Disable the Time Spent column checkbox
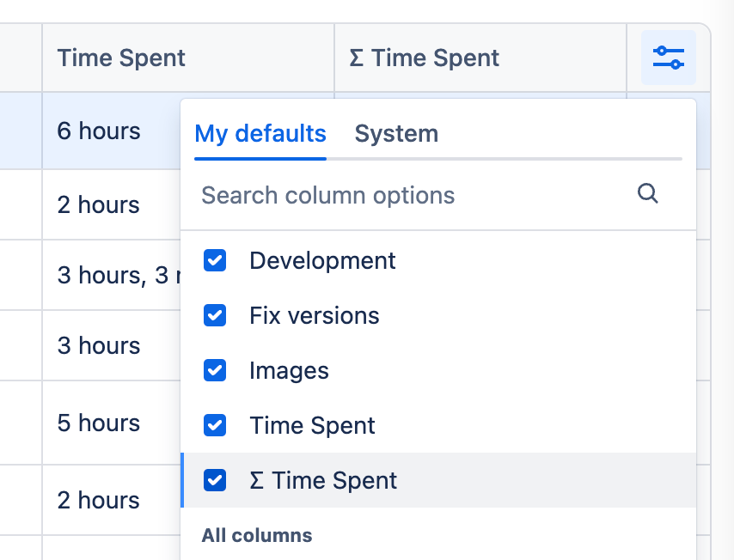This screenshot has width=734, height=560. (215, 425)
